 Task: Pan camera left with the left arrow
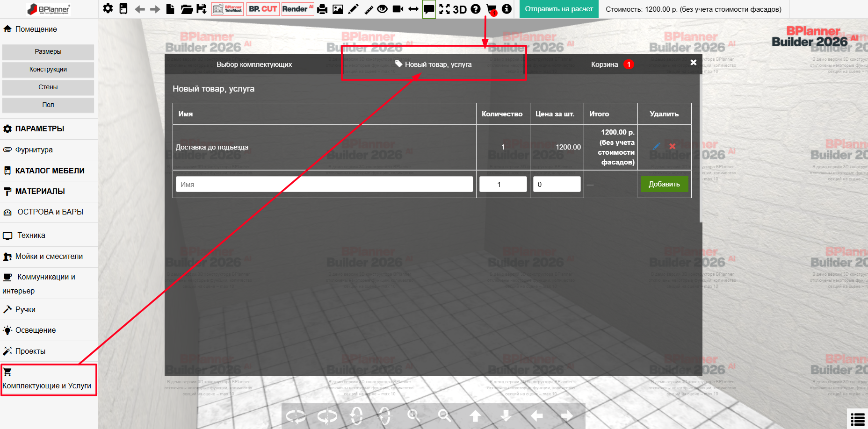(537, 416)
